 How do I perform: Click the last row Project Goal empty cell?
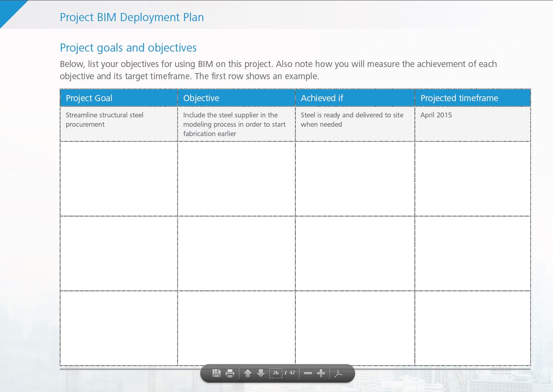coord(119,328)
